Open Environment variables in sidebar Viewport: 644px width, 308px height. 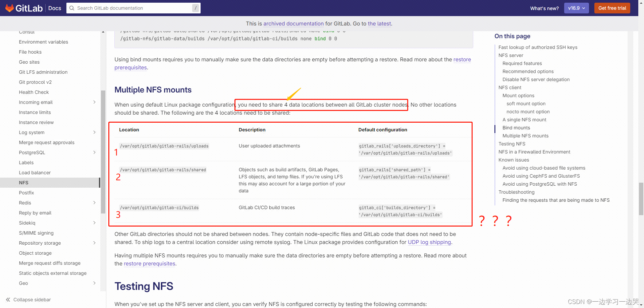coord(44,42)
